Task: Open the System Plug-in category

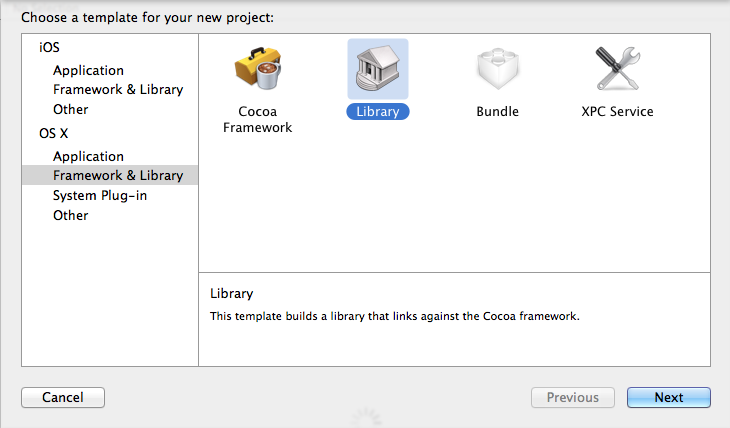Action: (x=100, y=195)
